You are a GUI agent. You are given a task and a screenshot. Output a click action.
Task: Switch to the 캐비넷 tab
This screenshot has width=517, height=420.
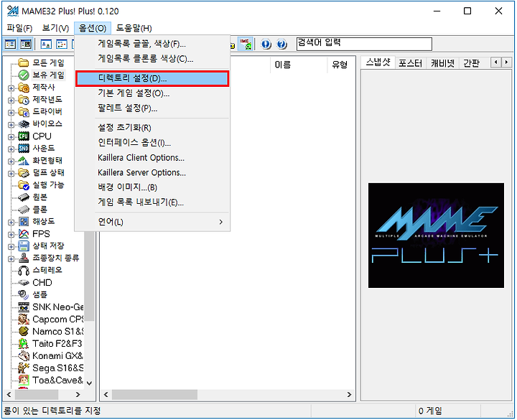(x=442, y=62)
